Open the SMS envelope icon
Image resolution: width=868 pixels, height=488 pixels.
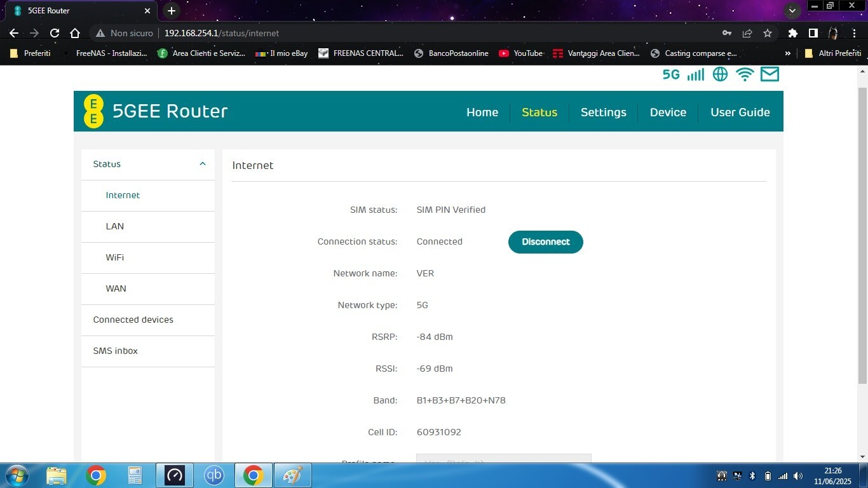(770, 74)
